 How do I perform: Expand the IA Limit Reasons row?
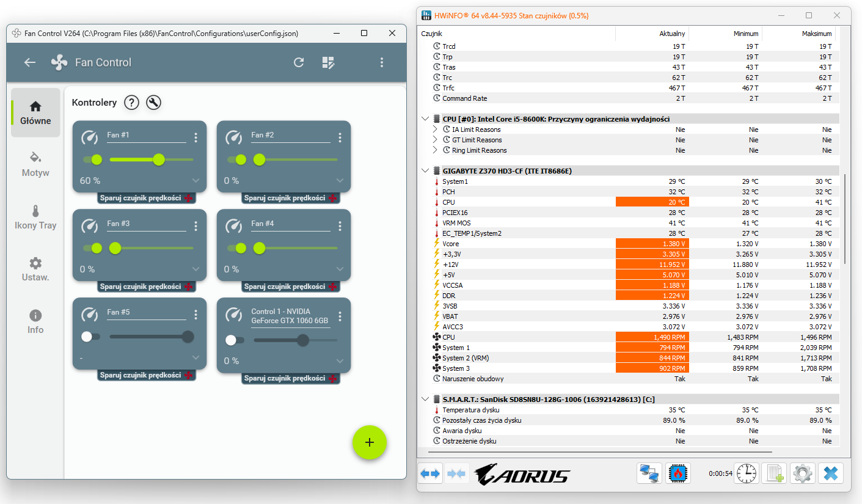click(435, 130)
